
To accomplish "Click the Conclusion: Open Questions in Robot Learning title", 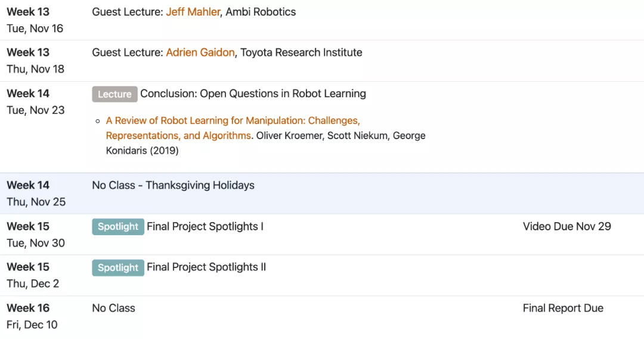I will pyautogui.click(x=253, y=94).
